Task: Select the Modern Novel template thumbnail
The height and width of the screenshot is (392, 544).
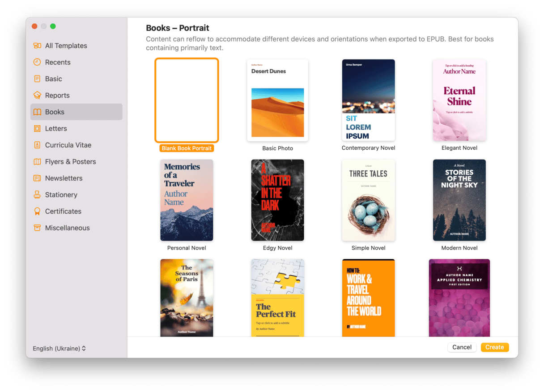Action: 459,200
